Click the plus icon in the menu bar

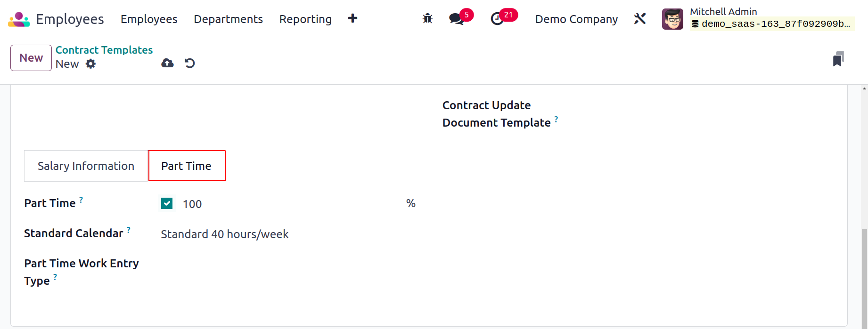tap(352, 18)
